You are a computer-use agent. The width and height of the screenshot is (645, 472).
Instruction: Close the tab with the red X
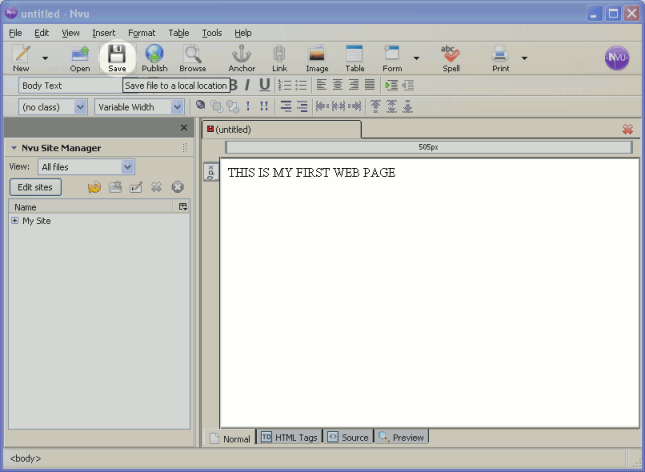627,130
